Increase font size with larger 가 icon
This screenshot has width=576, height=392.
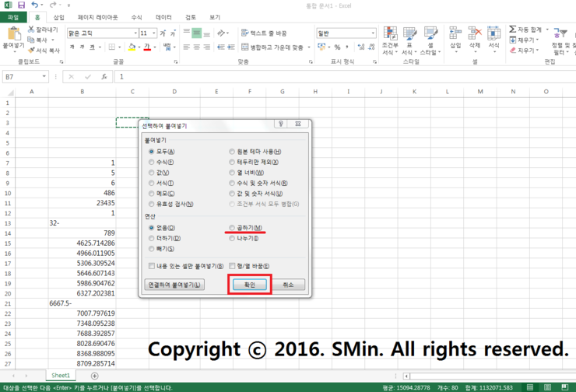(163, 33)
